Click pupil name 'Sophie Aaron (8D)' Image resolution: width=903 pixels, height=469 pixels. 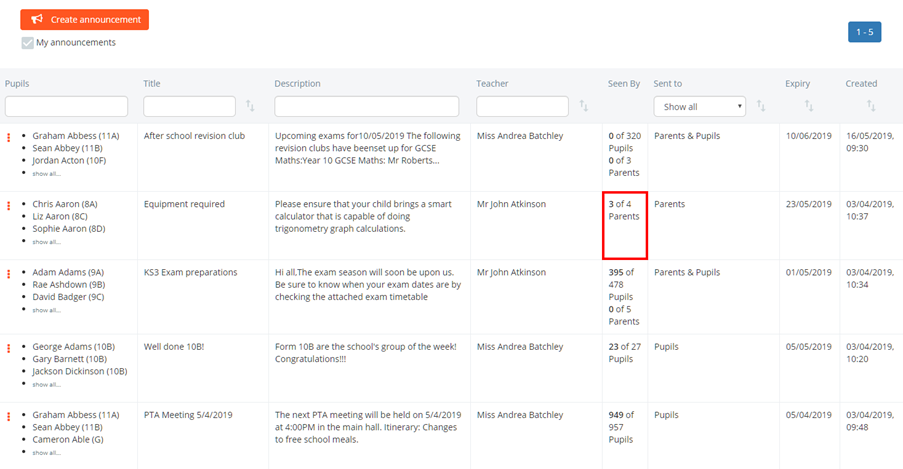[x=69, y=229]
